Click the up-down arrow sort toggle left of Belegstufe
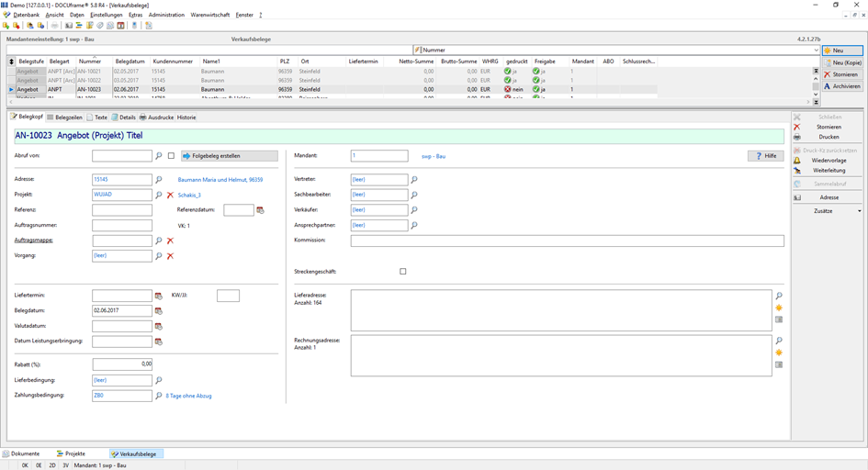The image size is (868, 470). pyautogui.click(x=11, y=62)
